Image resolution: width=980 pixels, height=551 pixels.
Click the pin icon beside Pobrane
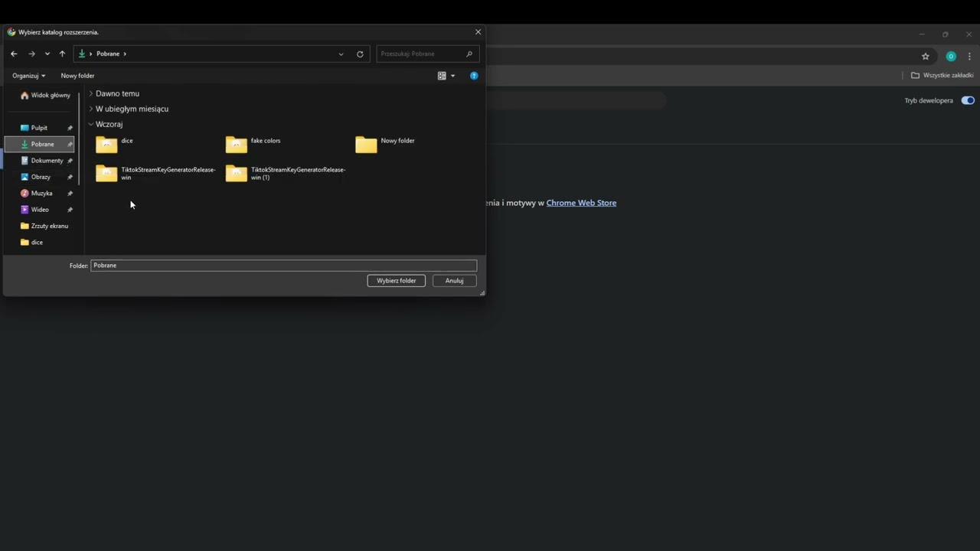70,145
